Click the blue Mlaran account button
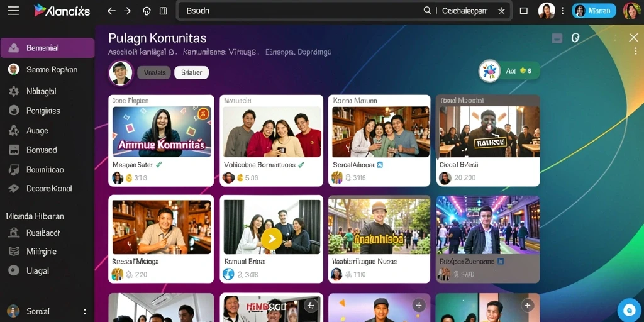This screenshot has width=644, height=322. (x=594, y=11)
